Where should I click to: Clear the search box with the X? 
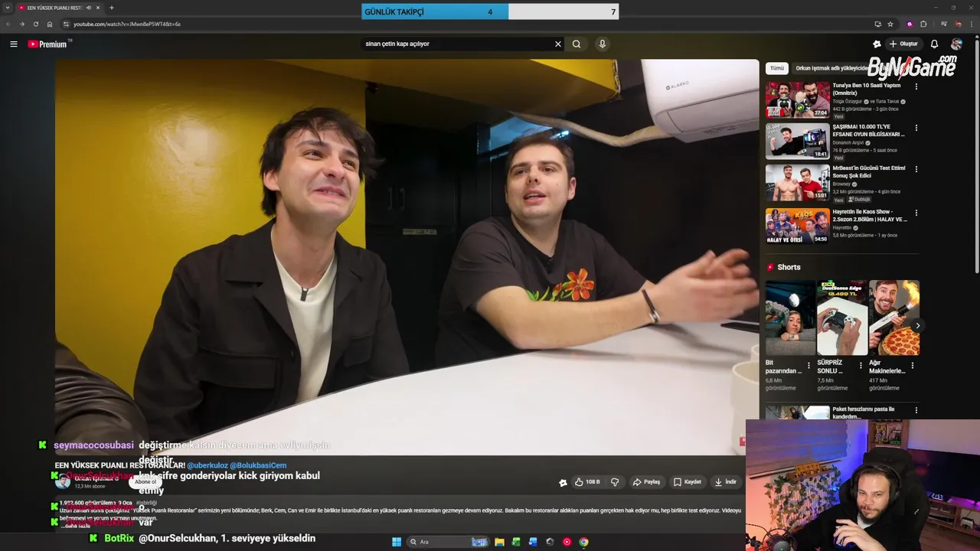pos(558,44)
